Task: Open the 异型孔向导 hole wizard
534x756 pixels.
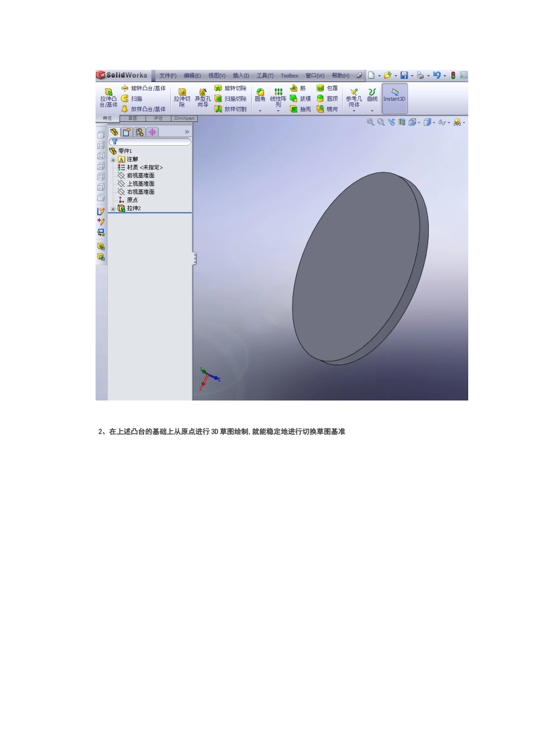Action: (202, 98)
